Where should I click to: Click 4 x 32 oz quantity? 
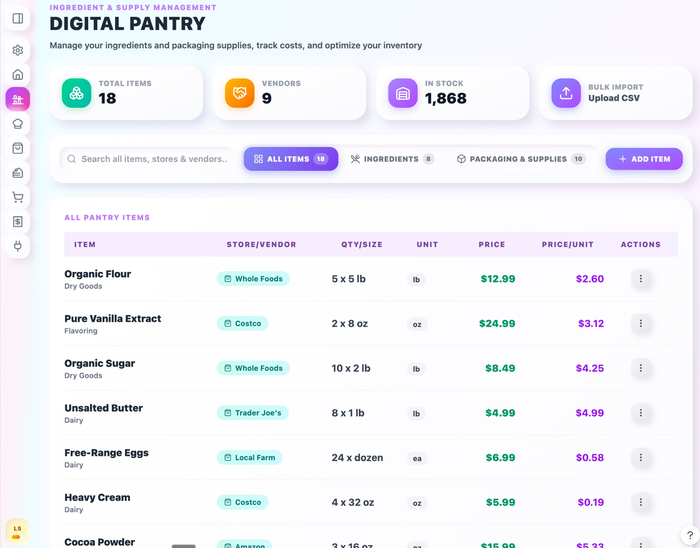[353, 502]
